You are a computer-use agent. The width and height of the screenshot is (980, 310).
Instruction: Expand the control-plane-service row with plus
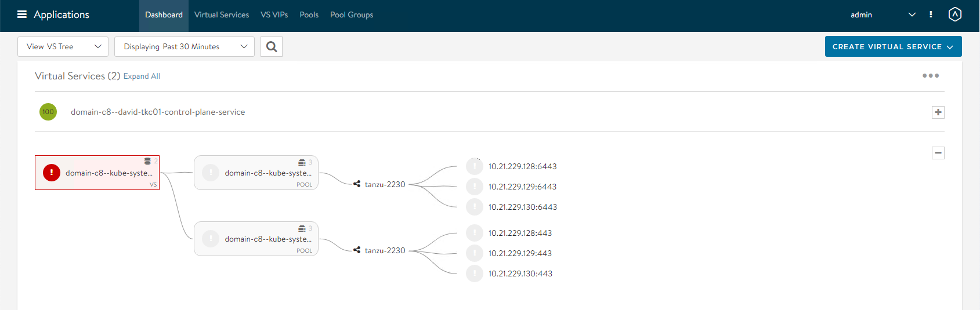(938, 112)
